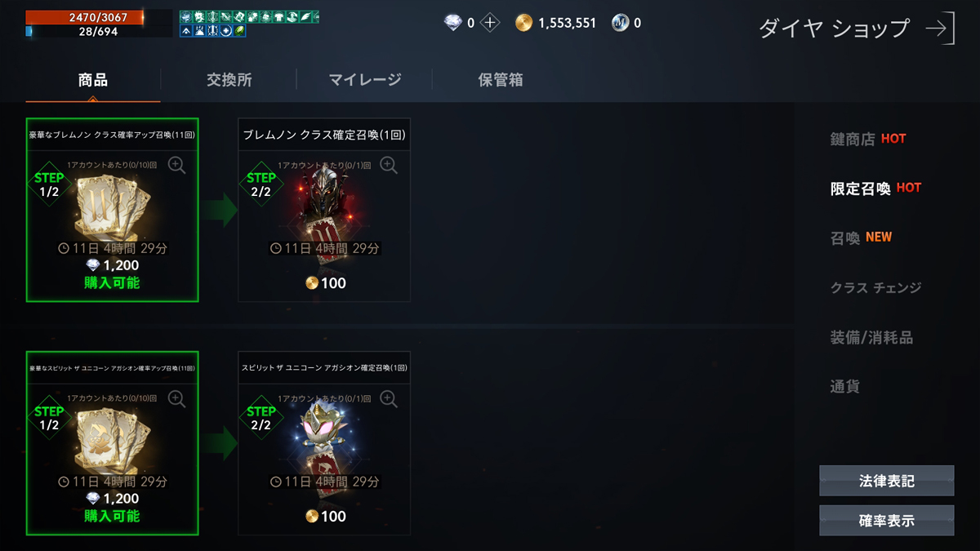Switch to the 交換所 tab
Image resolution: width=980 pixels, height=551 pixels.
(229, 80)
